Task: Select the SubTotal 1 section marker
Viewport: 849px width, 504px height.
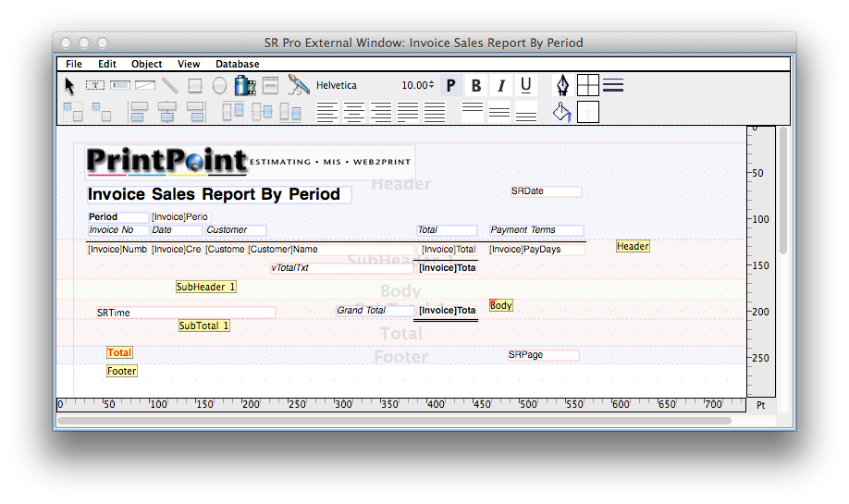Action: [x=204, y=326]
